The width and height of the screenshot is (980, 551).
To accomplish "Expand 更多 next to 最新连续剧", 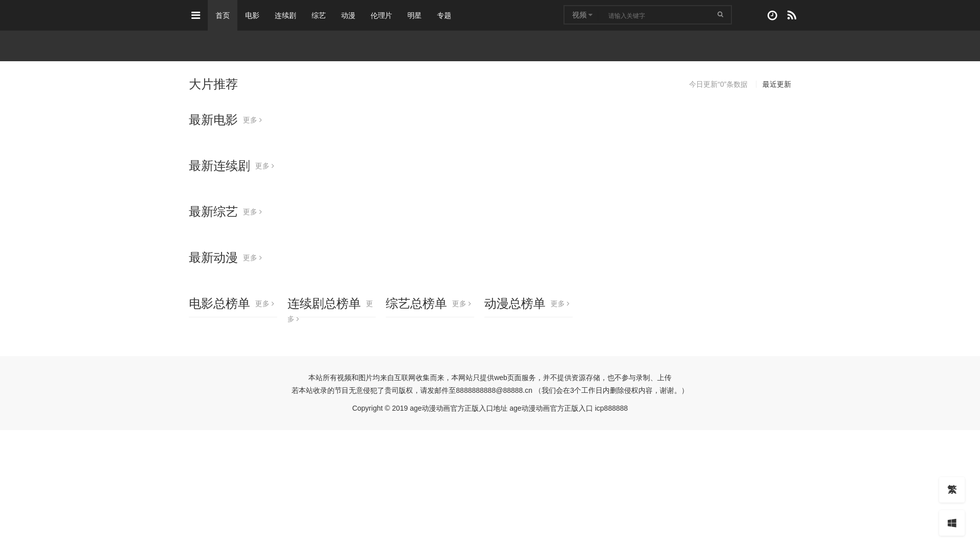I will (x=264, y=166).
